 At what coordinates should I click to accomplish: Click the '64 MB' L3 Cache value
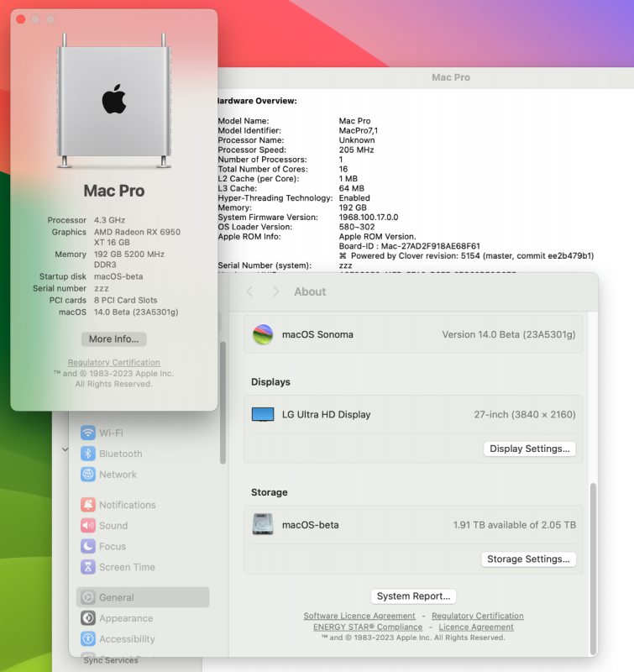click(352, 188)
